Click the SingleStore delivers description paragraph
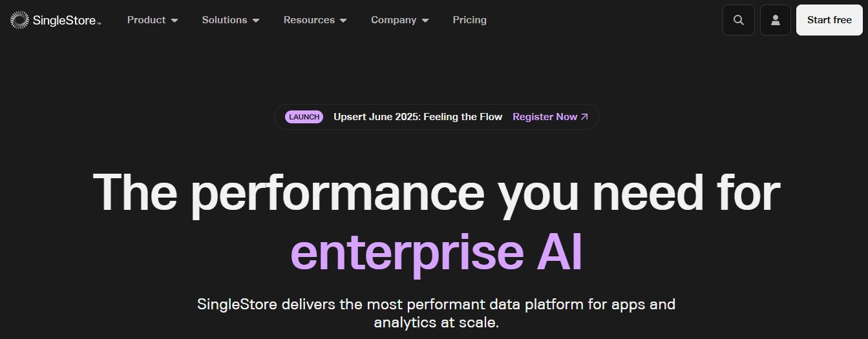868x339 pixels. point(436,313)
